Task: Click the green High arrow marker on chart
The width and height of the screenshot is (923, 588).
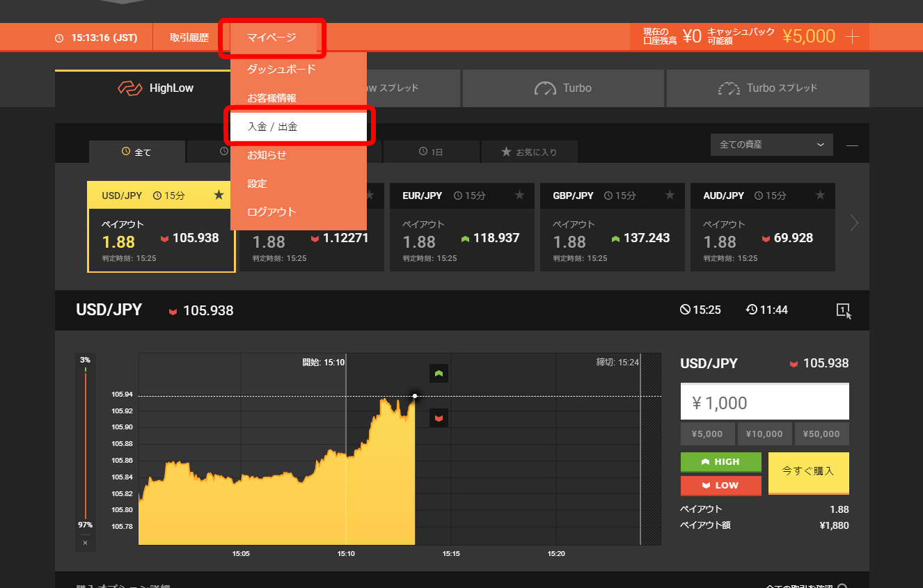Action: click(439, 374)
